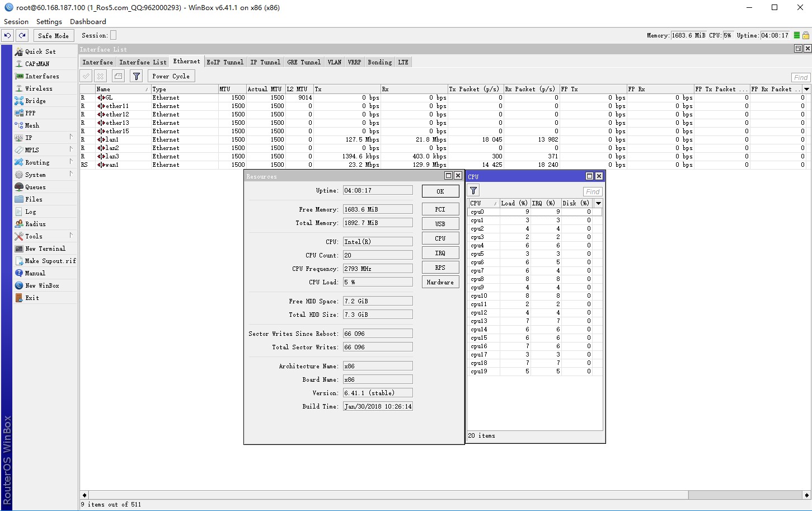This screenshot has height=511, width=812.
Task: Open the Wireless sidebar item
Action: click(39, 88)
